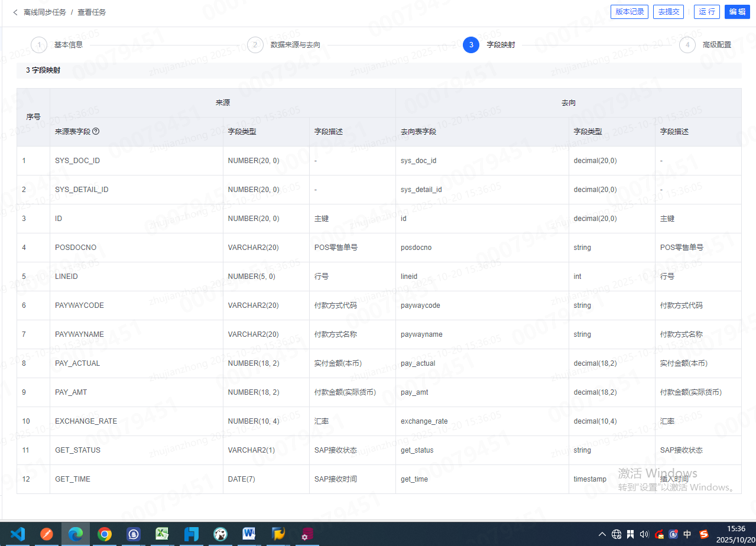Open Visual Studio Code from the taskbar
This screenshot has width=756, height=546.
(18, 534)
